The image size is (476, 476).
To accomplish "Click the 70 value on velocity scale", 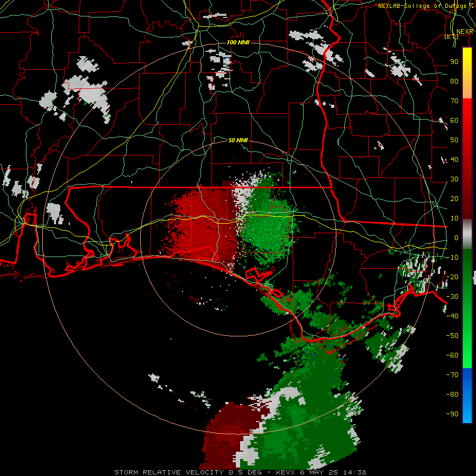I will click(x=454, y=101).
